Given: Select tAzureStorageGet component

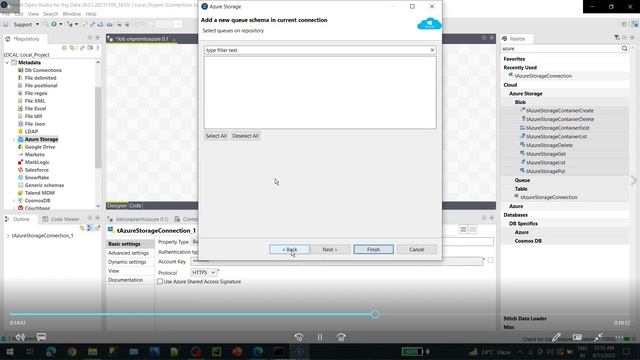Looking at the screenshot, I should (546, 154).
